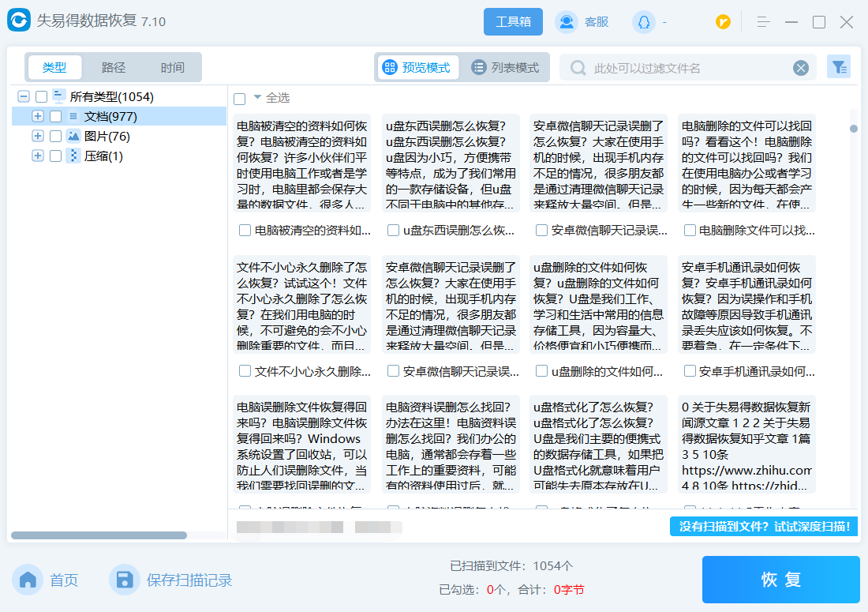Click the vertical scrollbar thumb in preview pane
Viewport: 868px width, 612px height.
point(854,129)
